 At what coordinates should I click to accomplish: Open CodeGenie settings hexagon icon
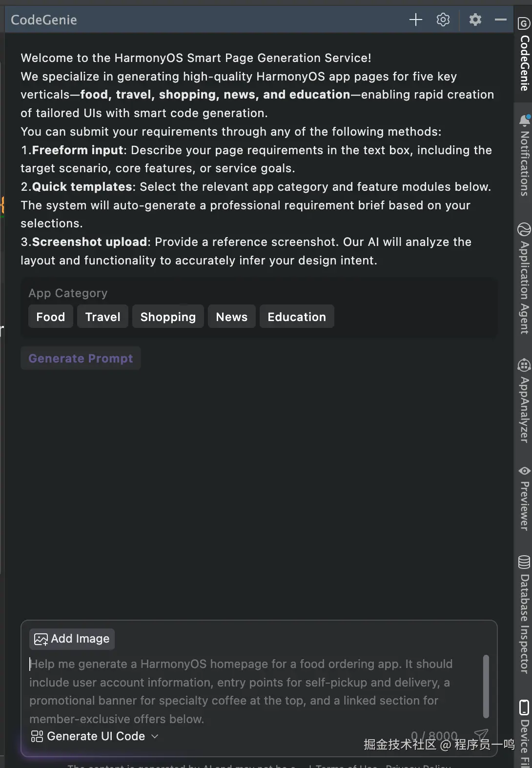click(443, 20)
